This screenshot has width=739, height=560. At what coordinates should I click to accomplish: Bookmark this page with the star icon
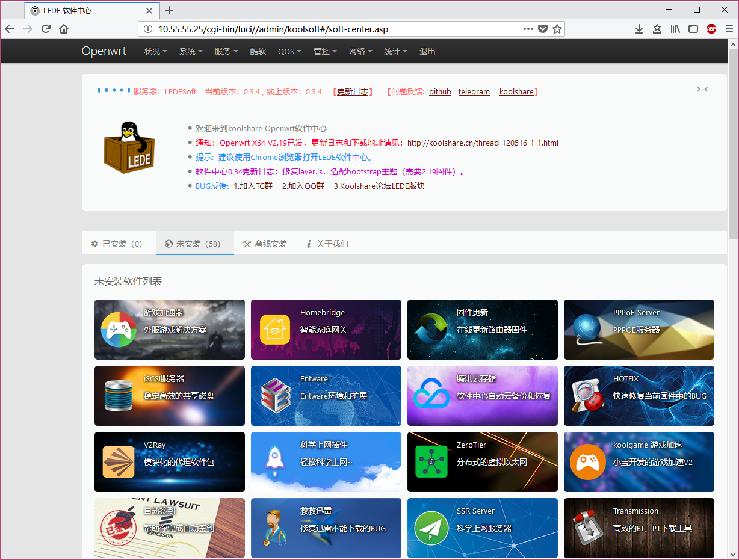coord(557,29)
